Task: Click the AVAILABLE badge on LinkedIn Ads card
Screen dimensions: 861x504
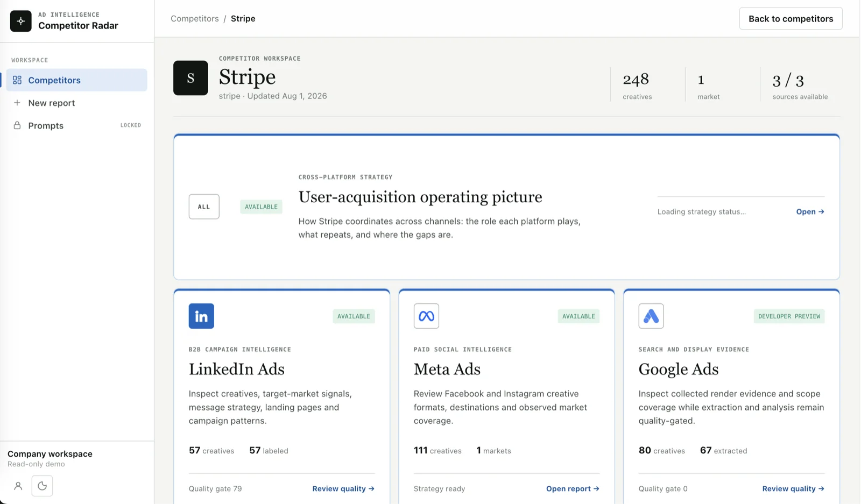Action: [x=354, y=316]
